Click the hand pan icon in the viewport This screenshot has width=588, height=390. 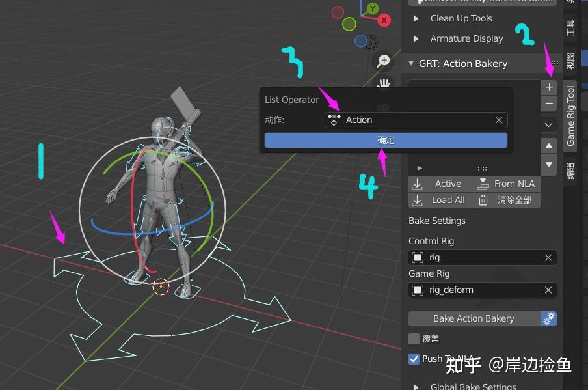[383, 83]
